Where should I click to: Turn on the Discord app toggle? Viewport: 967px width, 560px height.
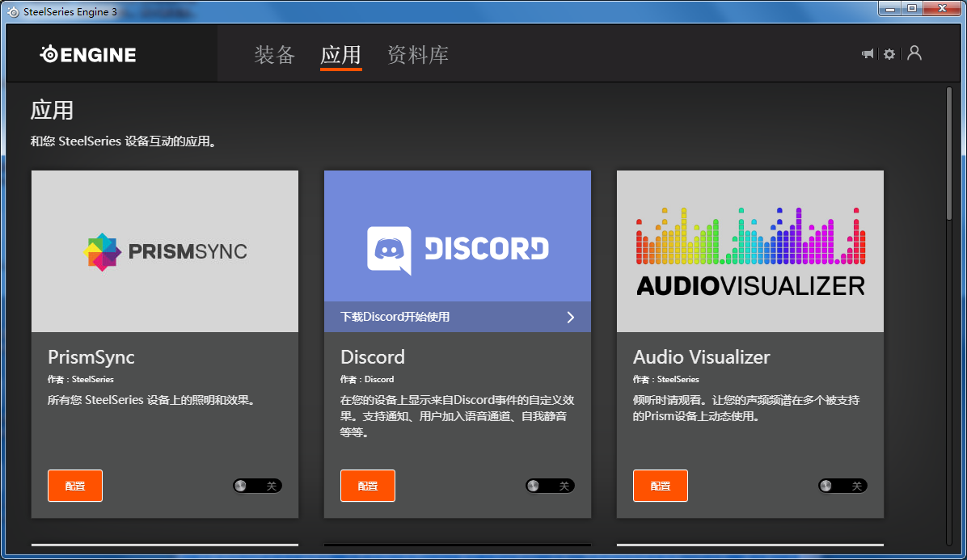(x=550, y=486)
